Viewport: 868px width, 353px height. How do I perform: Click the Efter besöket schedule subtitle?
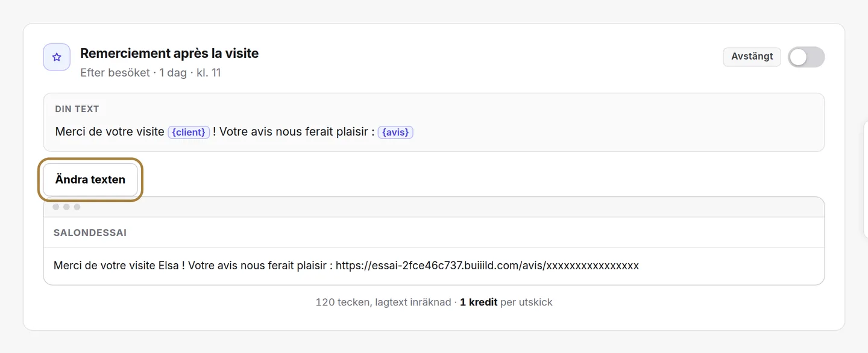(x=151, y=73)
